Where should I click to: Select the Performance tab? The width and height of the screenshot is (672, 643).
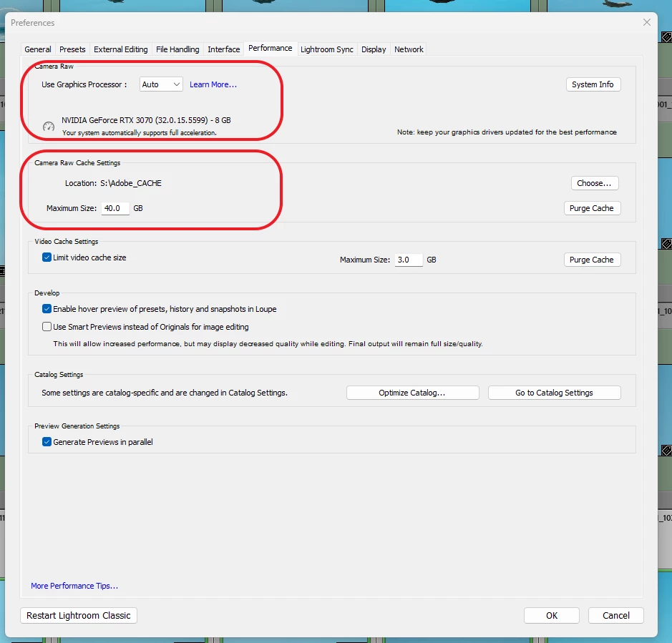[270, 48]
